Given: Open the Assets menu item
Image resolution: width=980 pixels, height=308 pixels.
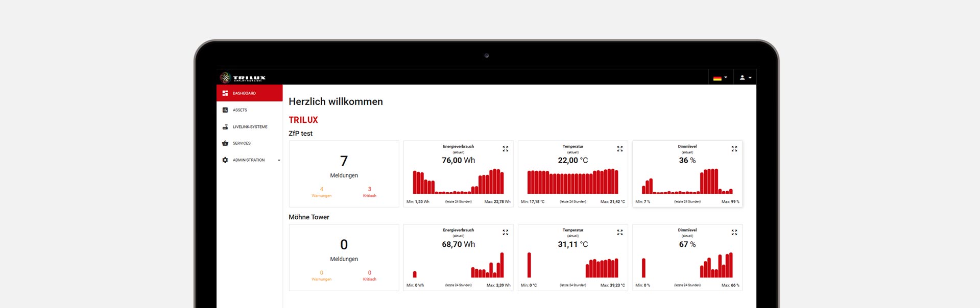Looking at the screenshot, I should coord(249,110).
